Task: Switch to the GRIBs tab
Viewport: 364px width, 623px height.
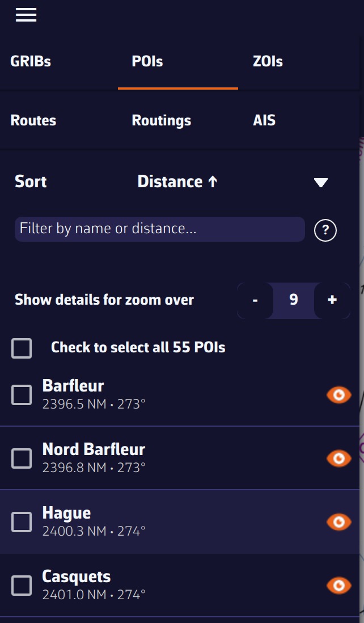Action: (x=31, y=61)
